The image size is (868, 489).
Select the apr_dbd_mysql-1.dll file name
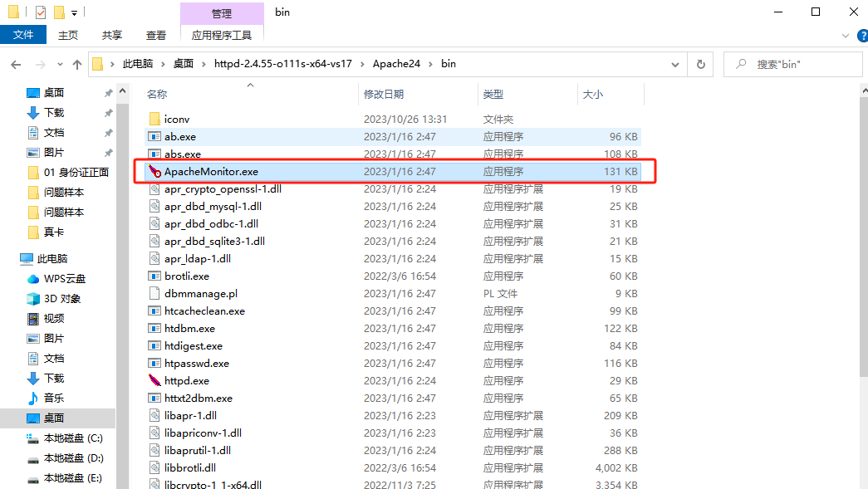213,207
